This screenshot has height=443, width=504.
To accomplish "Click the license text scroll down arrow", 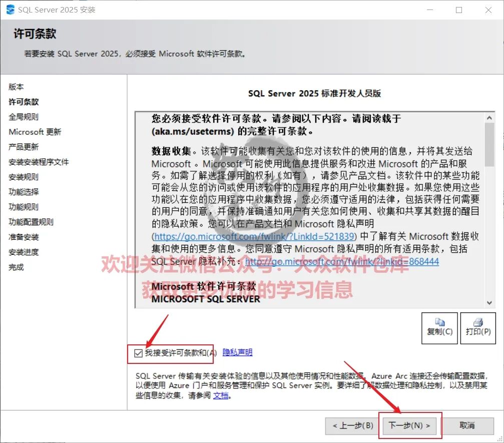I will (489, 303).
